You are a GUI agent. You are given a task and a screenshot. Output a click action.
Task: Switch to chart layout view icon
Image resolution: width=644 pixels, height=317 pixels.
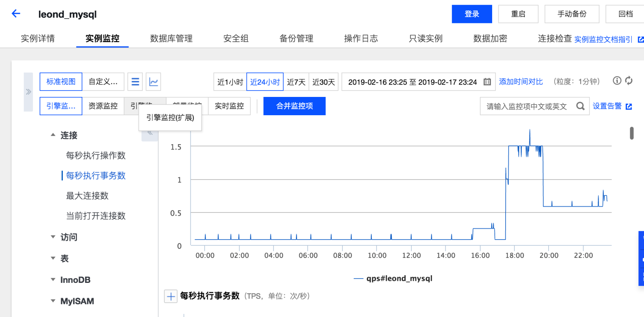pos(153,82)
